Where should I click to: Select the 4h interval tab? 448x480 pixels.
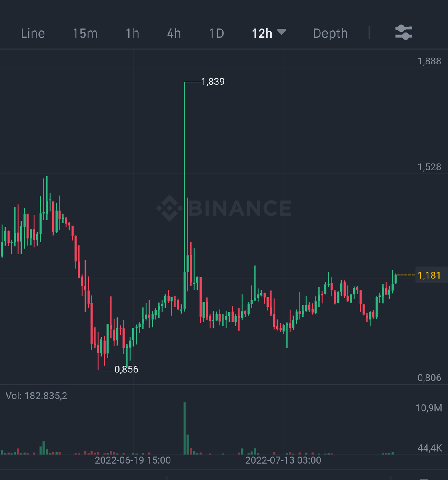point(174,33)
